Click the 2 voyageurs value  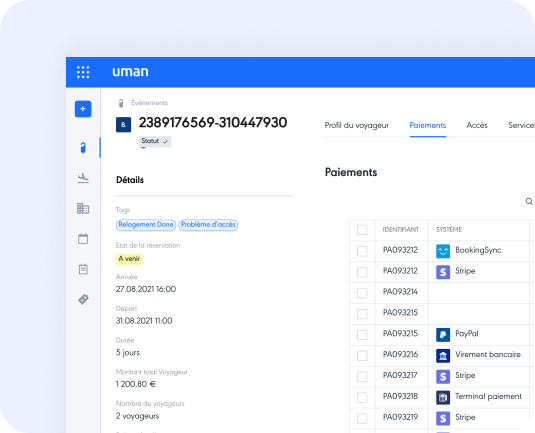click(138, 416)
